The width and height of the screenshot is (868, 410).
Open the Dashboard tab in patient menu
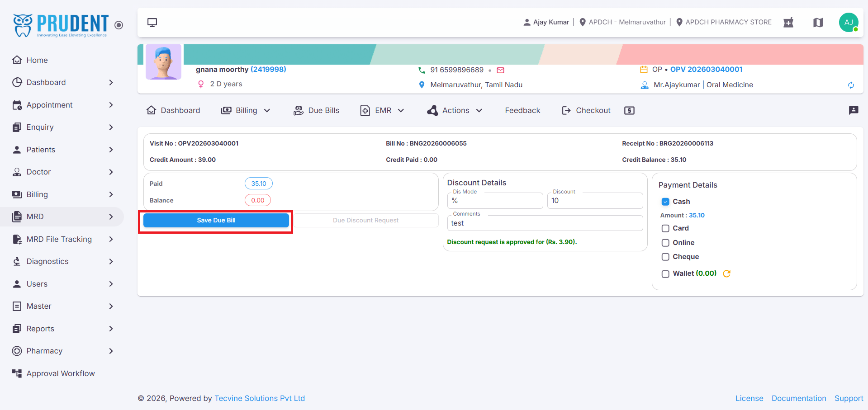click(x=174, y=110)
